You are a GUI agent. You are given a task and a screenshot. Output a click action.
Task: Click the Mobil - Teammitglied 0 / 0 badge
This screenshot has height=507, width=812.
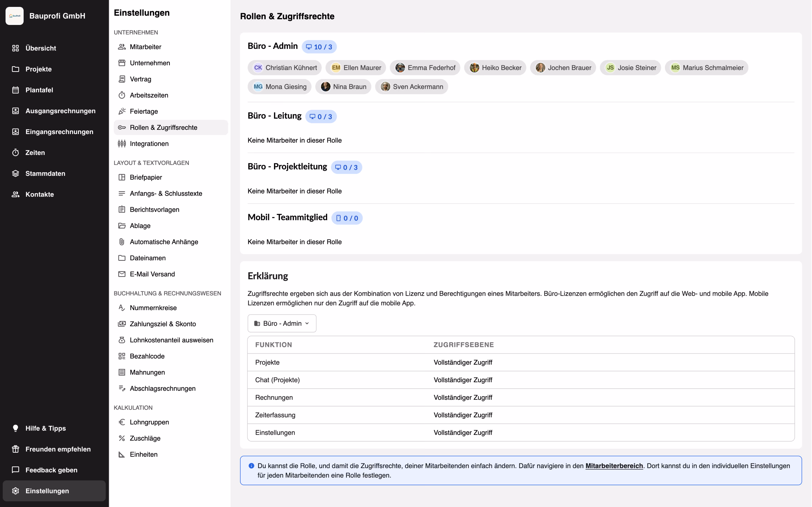point(347,218)
